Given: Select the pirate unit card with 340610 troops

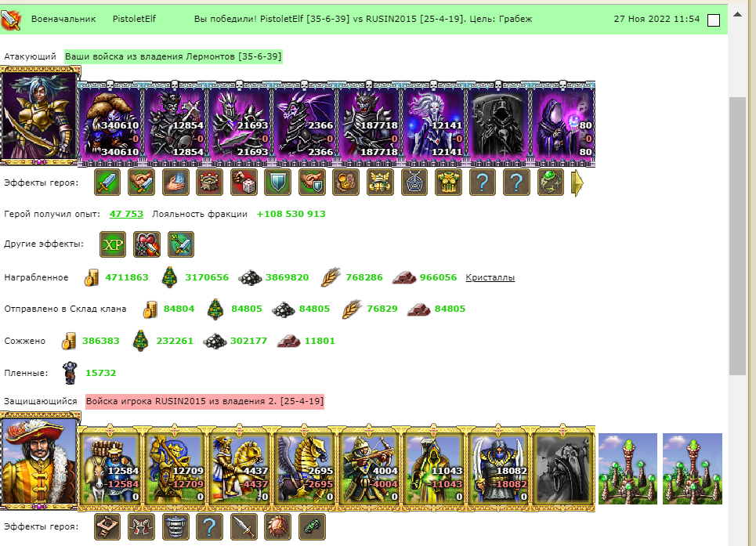Looking at the screenshot, I should (110, 123).
